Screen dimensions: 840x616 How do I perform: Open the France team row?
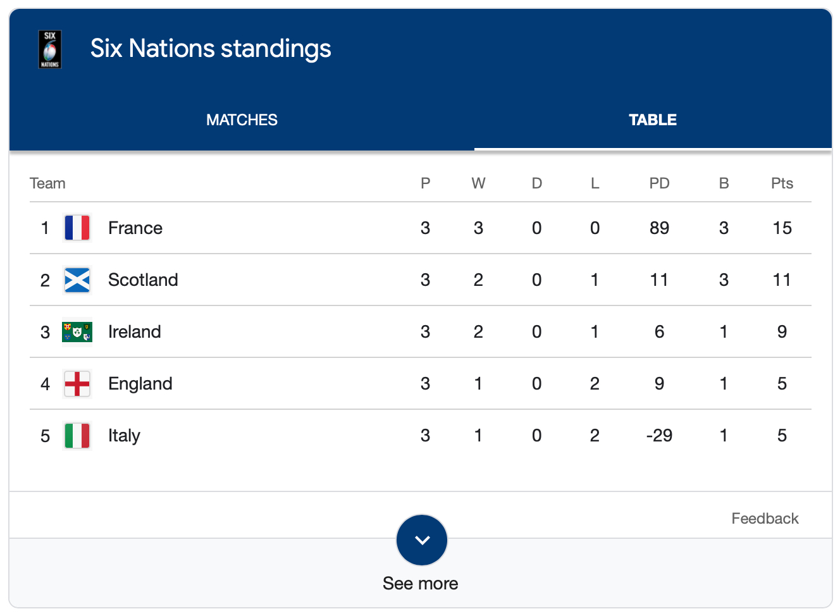point(135,228)
